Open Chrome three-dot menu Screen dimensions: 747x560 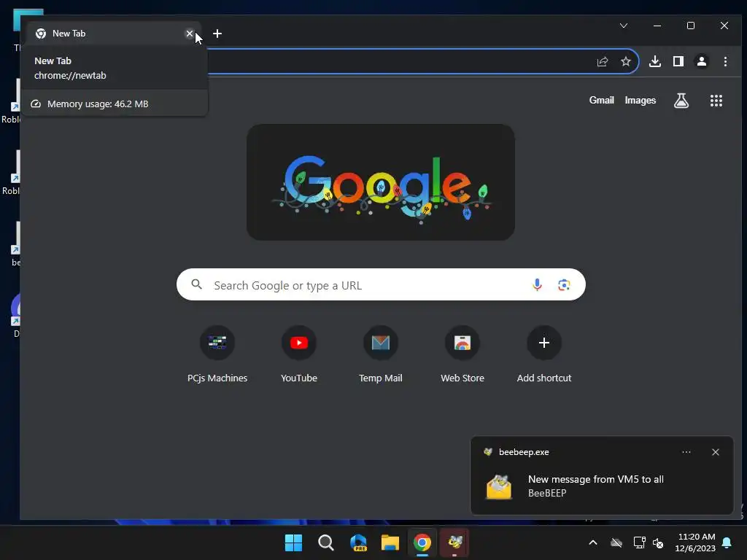[x=725, y=61]
